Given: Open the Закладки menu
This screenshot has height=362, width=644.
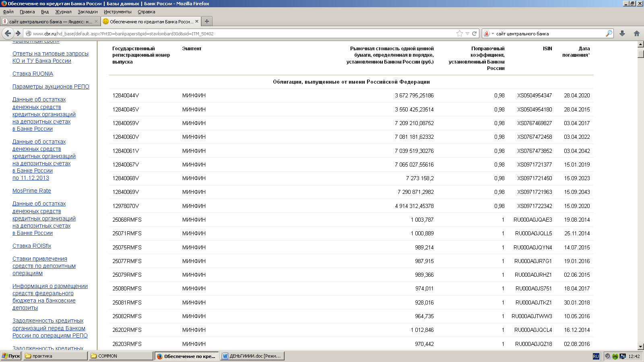Looking at the screenshot, I should click(88, 12).
